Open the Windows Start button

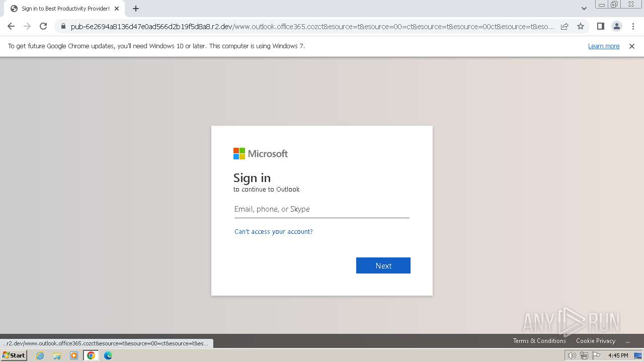point(14,355)
